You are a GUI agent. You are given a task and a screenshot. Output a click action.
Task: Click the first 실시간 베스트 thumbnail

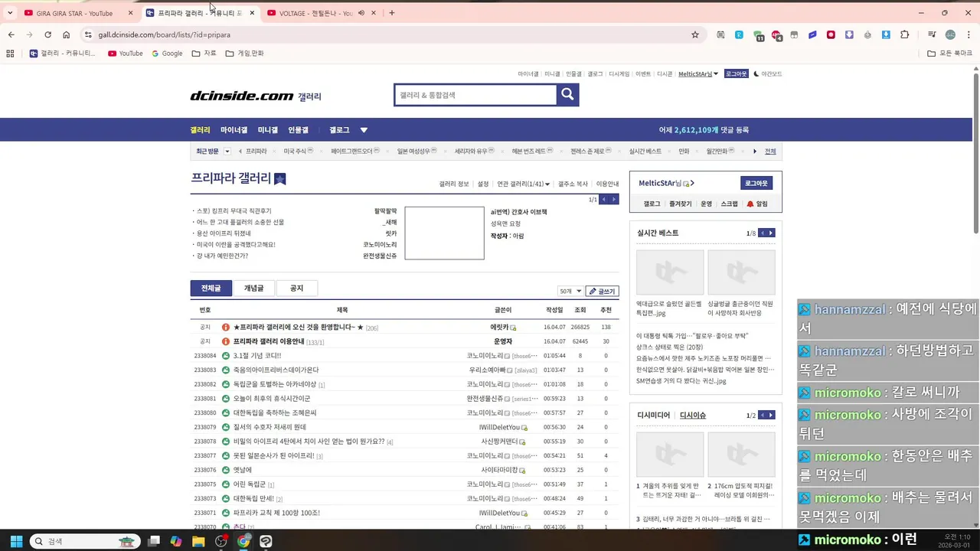[x=669, y=272]
